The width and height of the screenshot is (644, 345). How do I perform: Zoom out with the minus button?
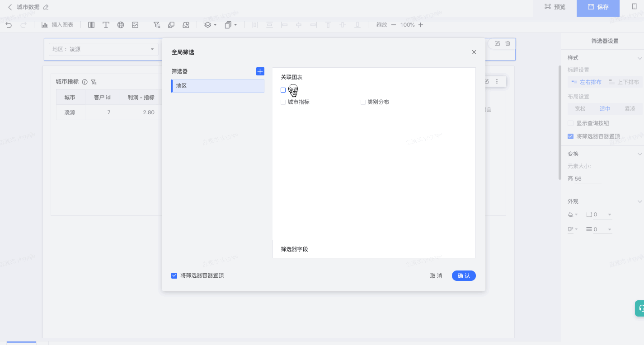(394, 25)
